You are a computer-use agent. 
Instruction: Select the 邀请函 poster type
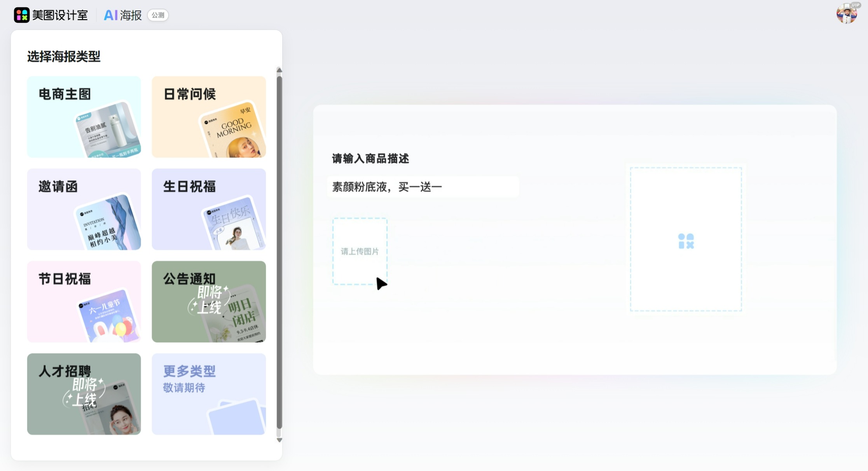point(84,209)
